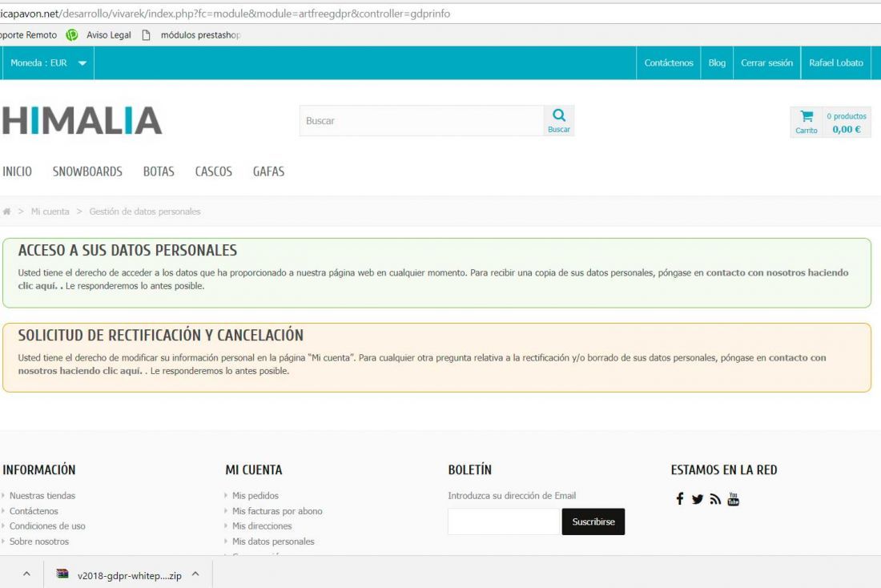
Task: Click the módulos prestashop bookmark page icon
Action: pyautogui.click(x=146, y=35)
